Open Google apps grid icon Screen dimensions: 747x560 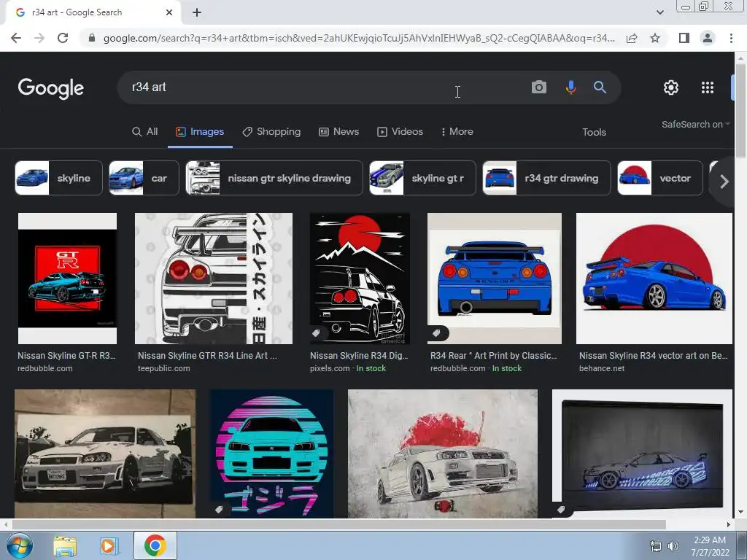click(708, 87)
